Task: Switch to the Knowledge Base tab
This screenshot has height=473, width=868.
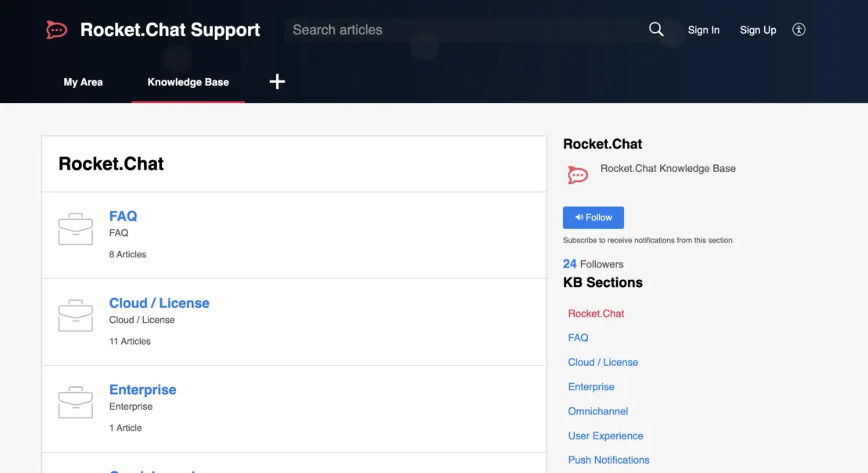Action: [x=188, y=81]
